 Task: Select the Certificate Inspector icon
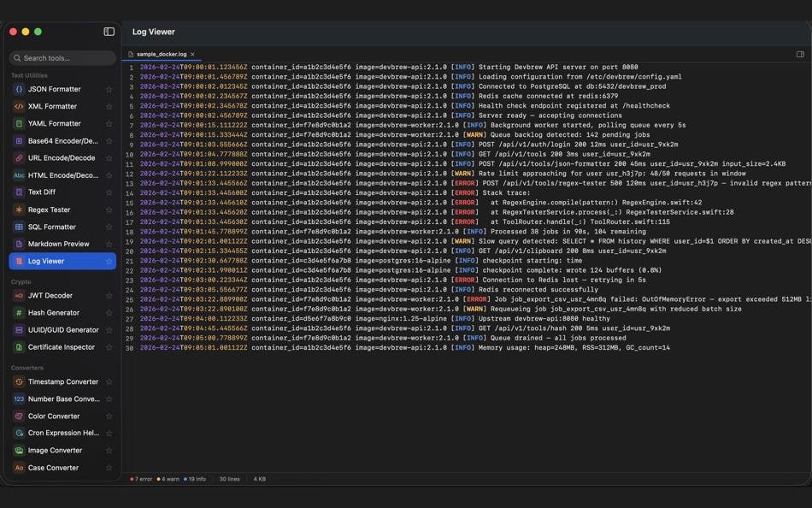pos(19,347)
